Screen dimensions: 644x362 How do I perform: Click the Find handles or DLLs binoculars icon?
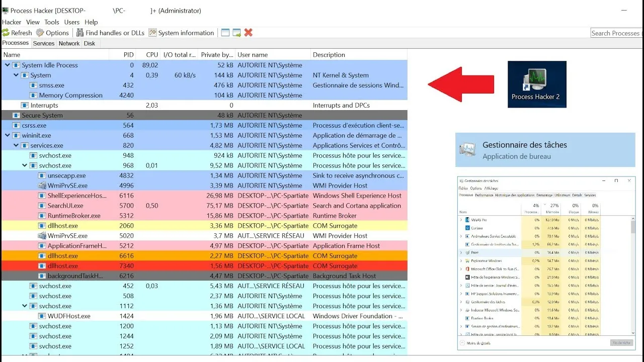(80, 33)
